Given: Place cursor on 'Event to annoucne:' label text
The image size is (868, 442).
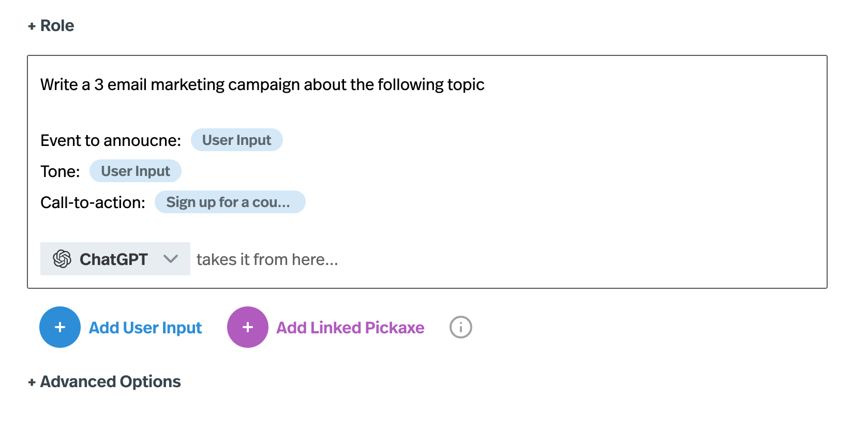Looking at the screenshot, I should [111, 140].
